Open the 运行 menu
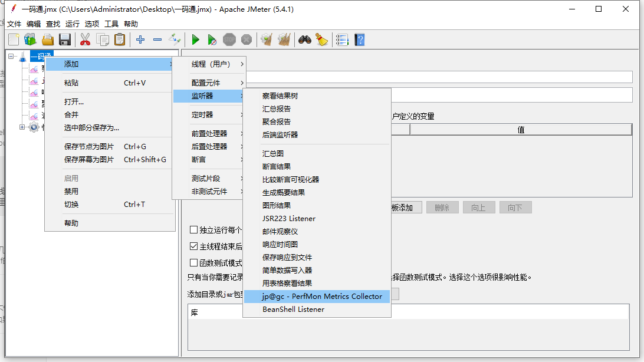644x362 pixels. (x=73, y=24)
